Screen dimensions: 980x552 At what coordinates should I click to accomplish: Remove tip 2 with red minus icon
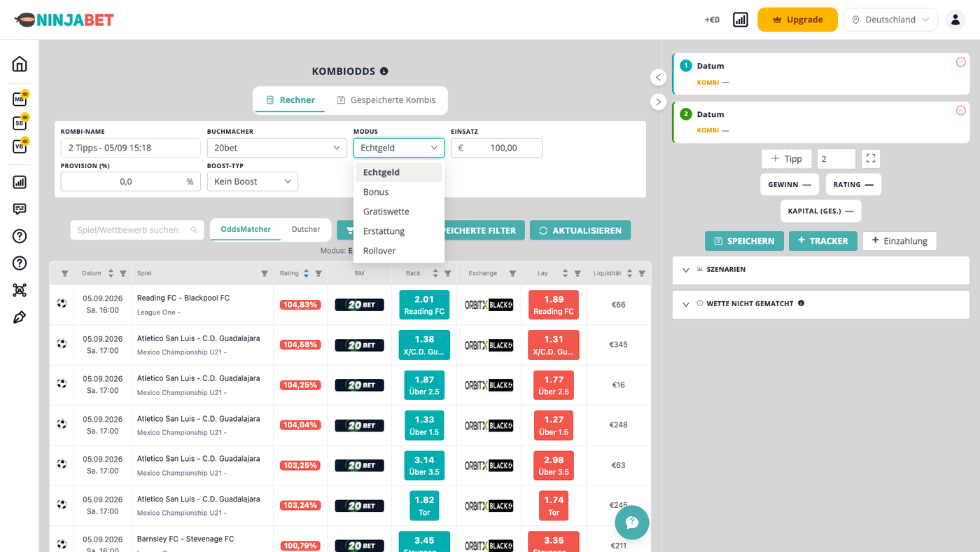[x=960, y=111]
